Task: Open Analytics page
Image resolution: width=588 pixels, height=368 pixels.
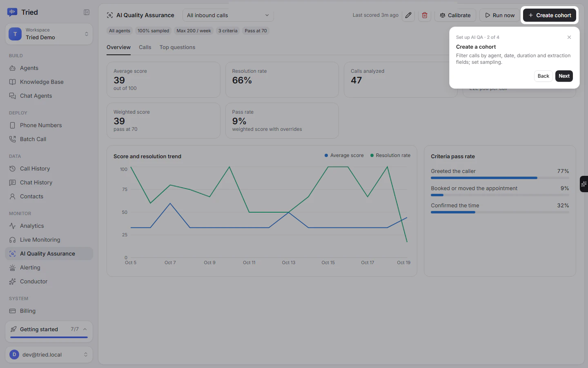Action: 49,226
